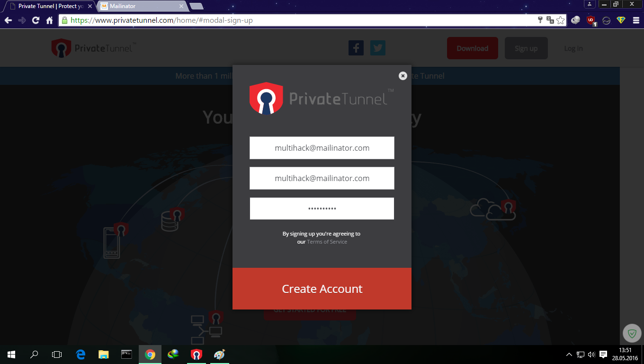Open a new browser tab
Screen dimensions: 644x364
[197, 6]
